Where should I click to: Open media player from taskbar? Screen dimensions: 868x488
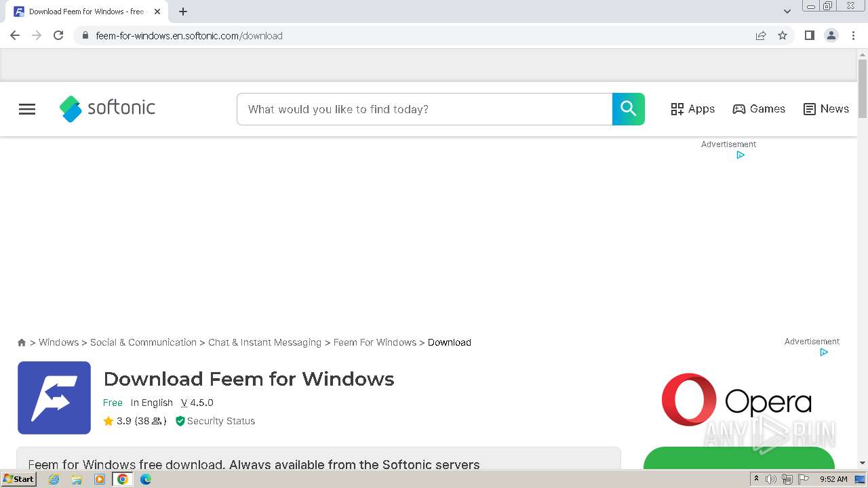pos(100,479)
